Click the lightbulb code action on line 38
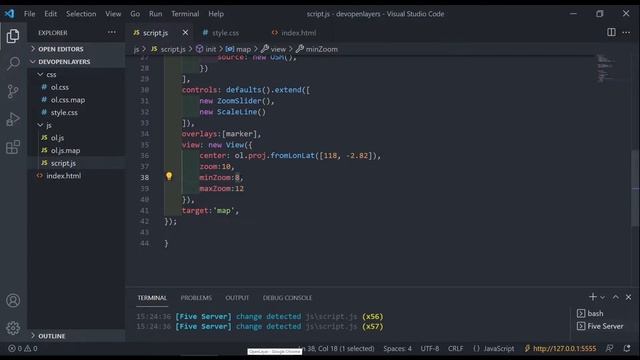Viewport: 640px width, 360px height. (x=169, y=176)
